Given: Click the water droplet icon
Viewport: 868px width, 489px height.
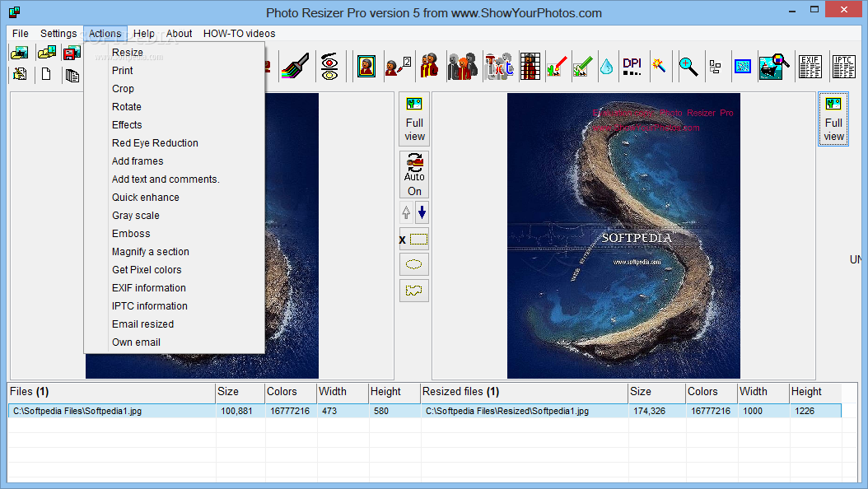Looking at the screenshot, I should pos(607,67).
